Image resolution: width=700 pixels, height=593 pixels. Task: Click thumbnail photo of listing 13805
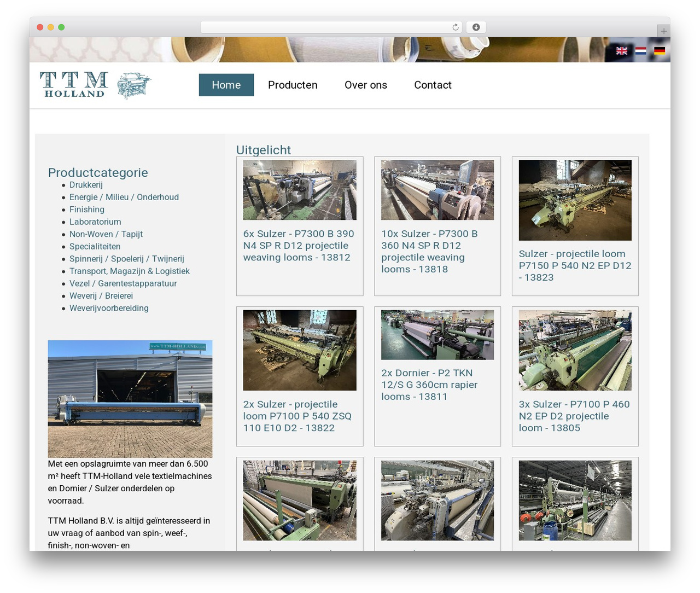tap(575, 350)
